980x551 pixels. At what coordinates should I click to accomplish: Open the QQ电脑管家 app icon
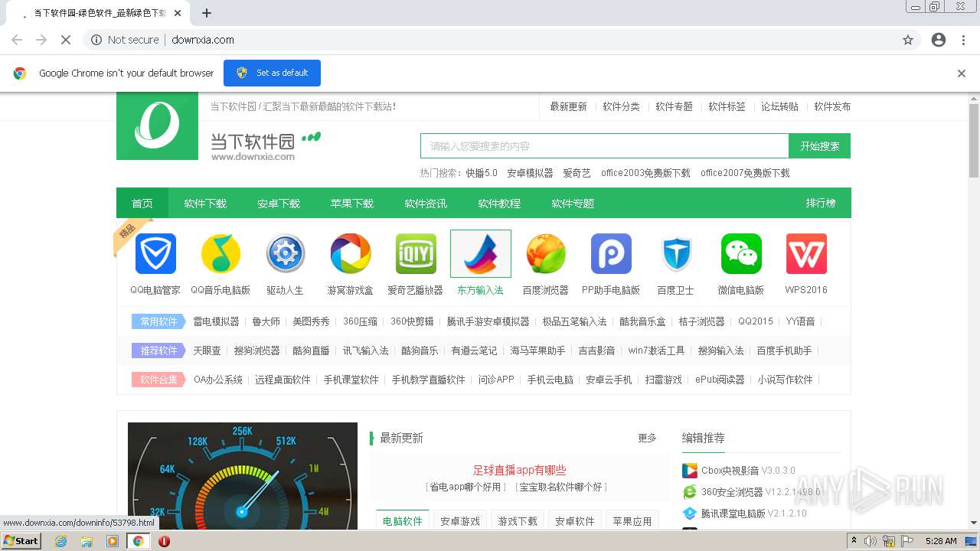[155, 254]
